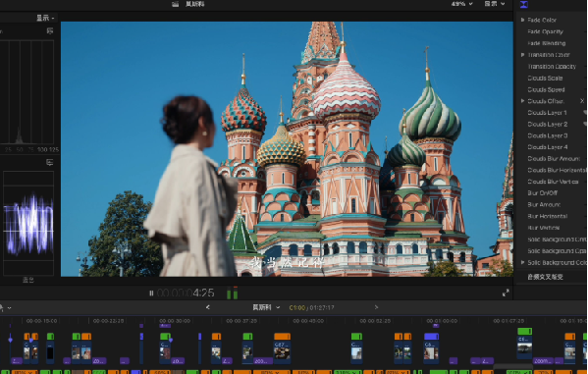Expand the Transition Color parameter
588x374 pixels.
pos(522,55)
